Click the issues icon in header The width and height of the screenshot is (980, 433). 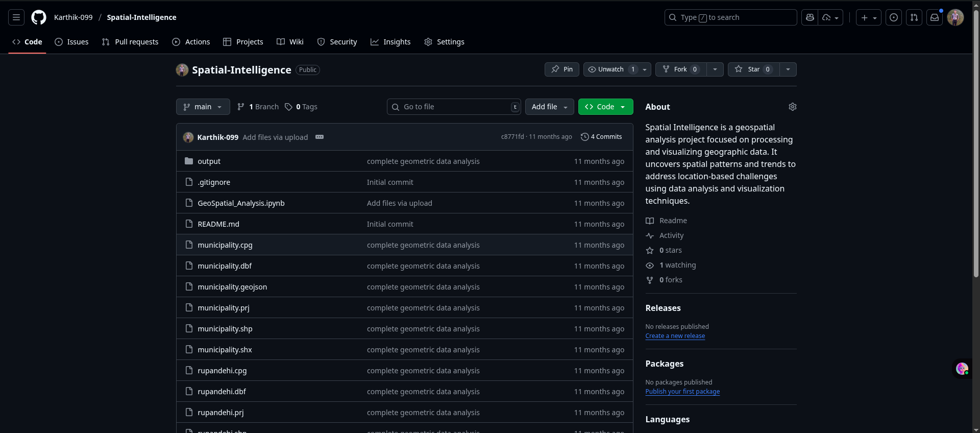(x=894, y=17)
